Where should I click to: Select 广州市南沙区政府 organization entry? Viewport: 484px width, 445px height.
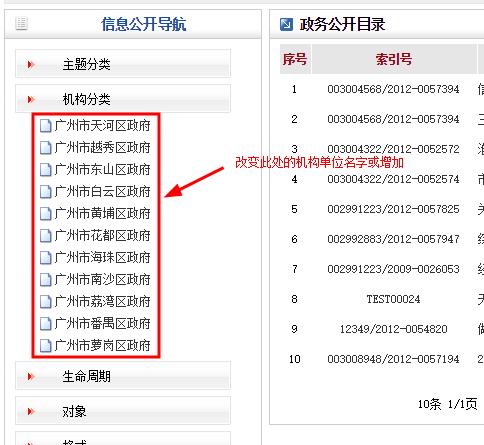coord(102,280)
